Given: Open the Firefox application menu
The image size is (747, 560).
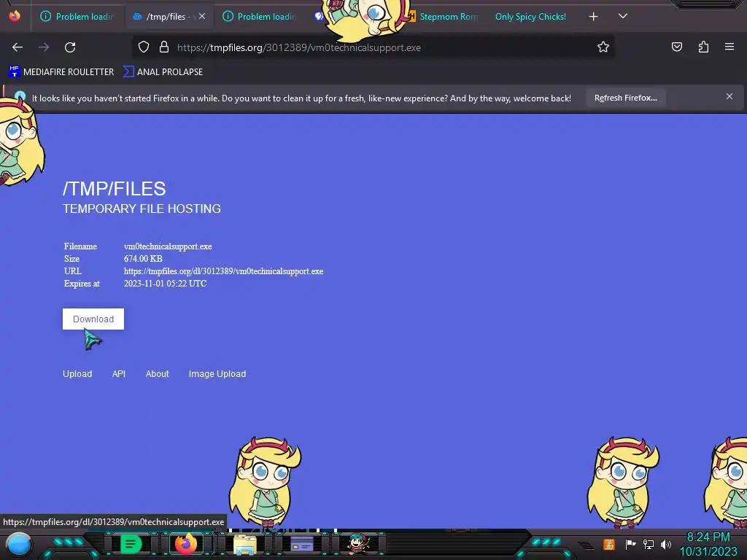Looking at the screenshot, I should [x=729, y=47].
